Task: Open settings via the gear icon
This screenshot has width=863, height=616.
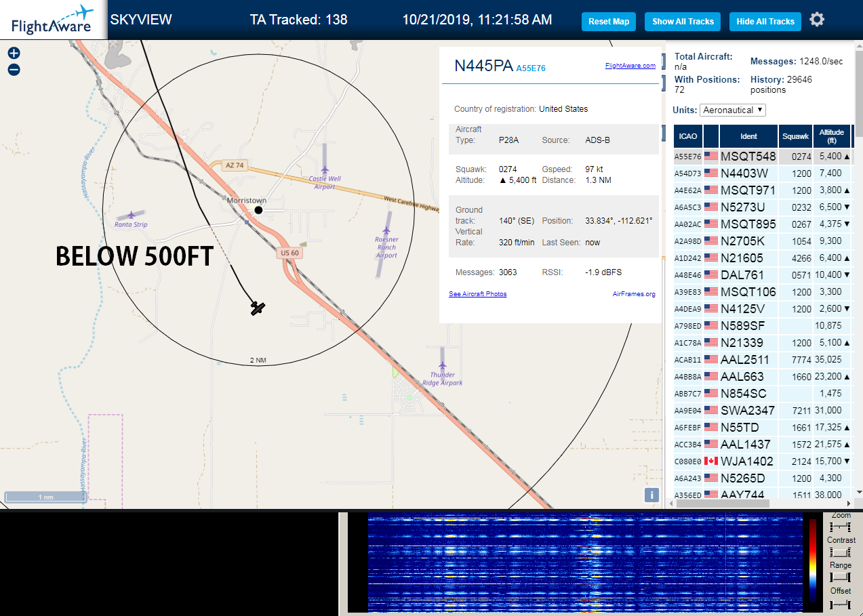Action: coord(817,20)
